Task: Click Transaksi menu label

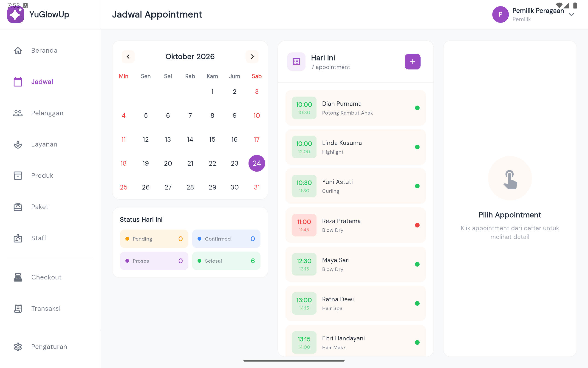Action: [x=46, y=308]
